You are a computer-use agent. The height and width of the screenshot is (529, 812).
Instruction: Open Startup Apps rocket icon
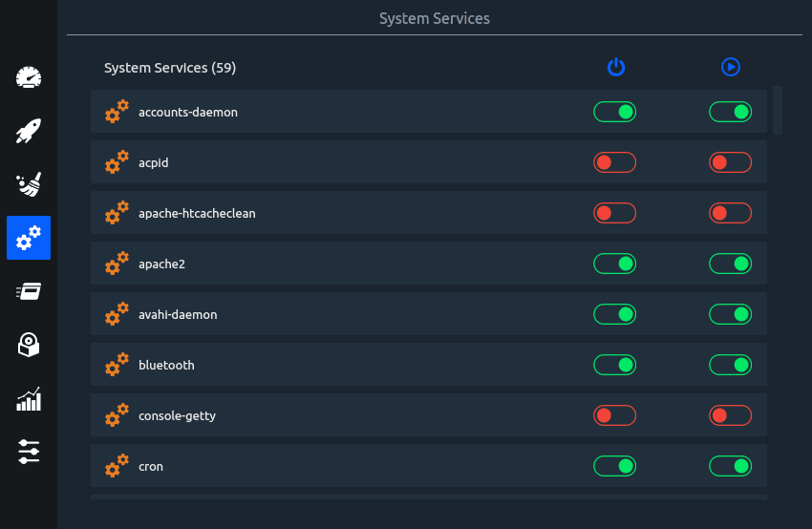click(x=29, y=131)
